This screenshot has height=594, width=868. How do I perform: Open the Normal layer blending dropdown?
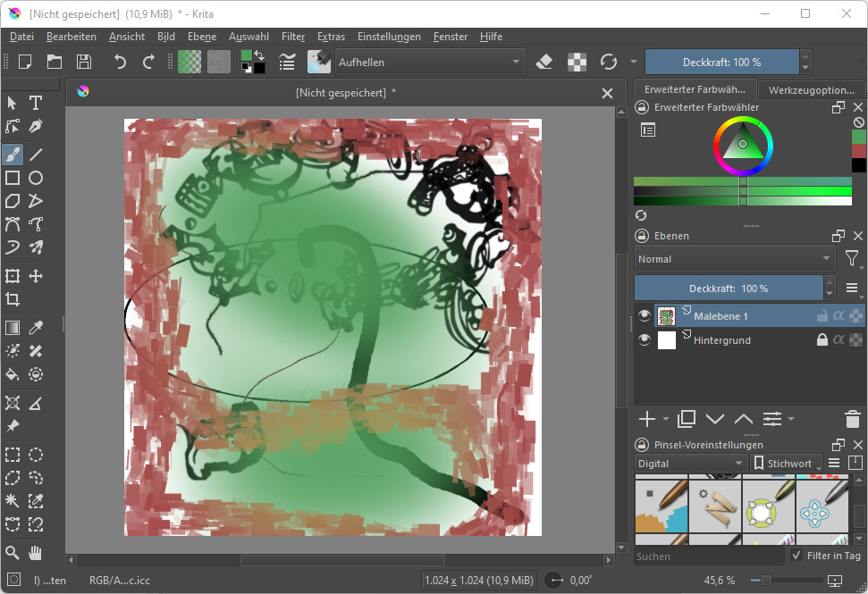click(x=733, y=258)
